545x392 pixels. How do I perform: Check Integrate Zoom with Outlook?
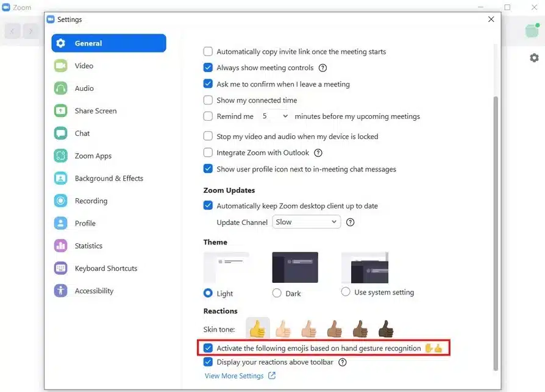coord(208,152)
